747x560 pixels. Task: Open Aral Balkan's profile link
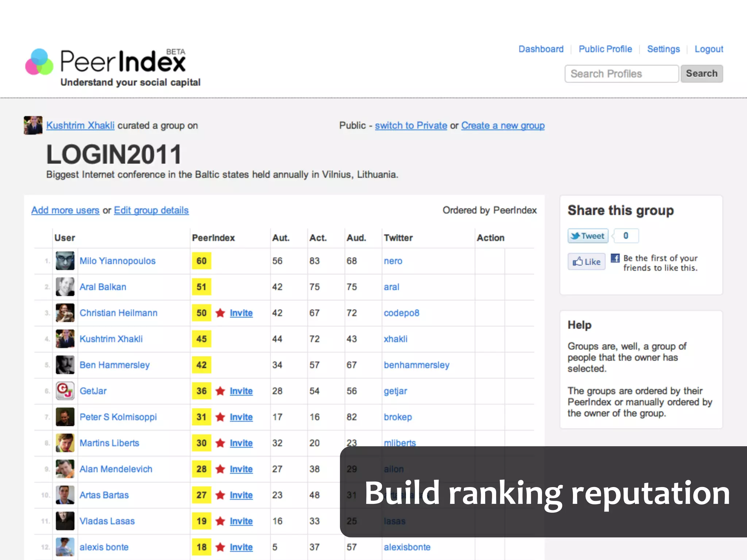click(x=103, y=287)
